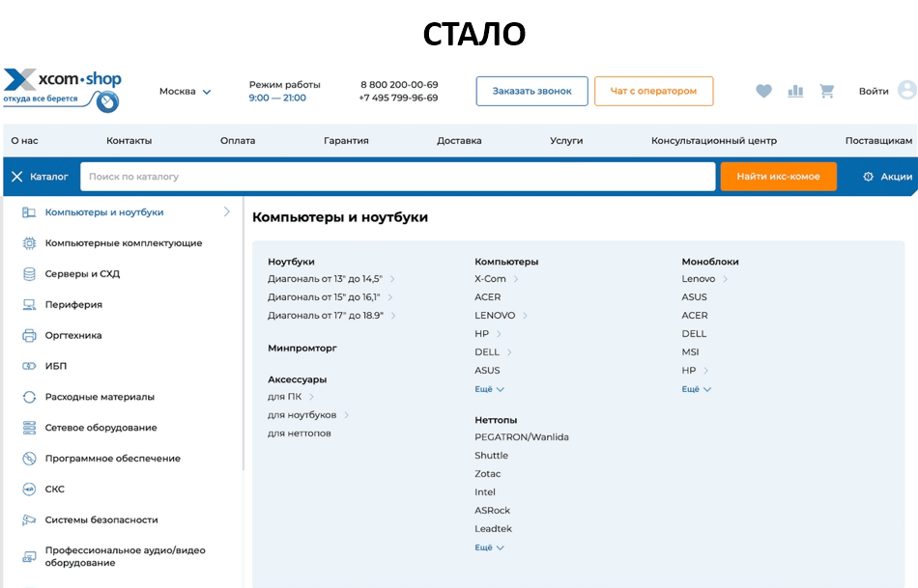
Task: Click Оргтехника printer icon
Action: 29,335
